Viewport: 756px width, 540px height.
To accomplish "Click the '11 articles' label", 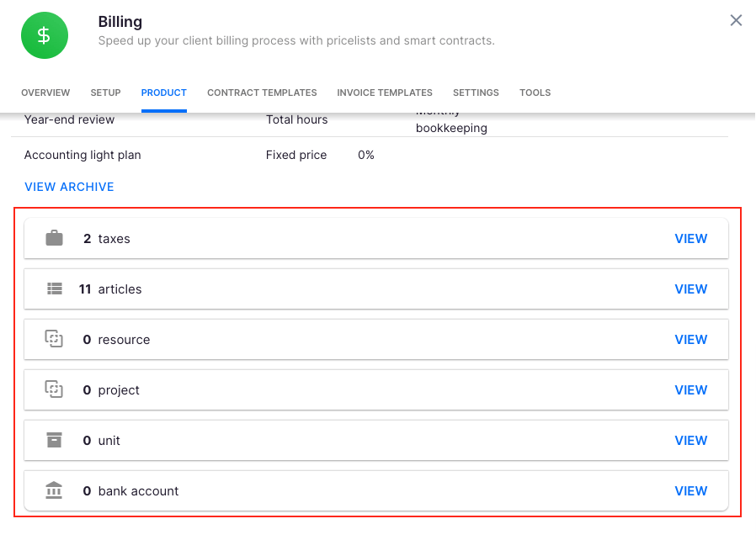I will (x=110, y=289).
